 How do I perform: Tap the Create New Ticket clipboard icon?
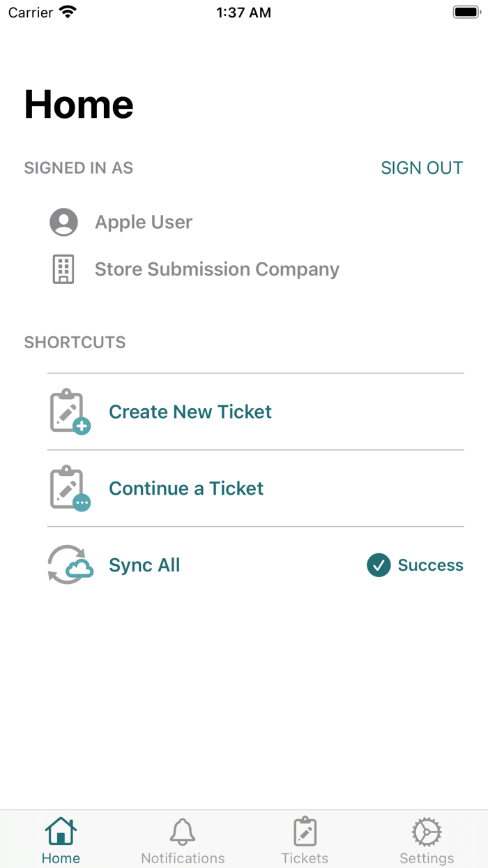(x=70, y=412)
